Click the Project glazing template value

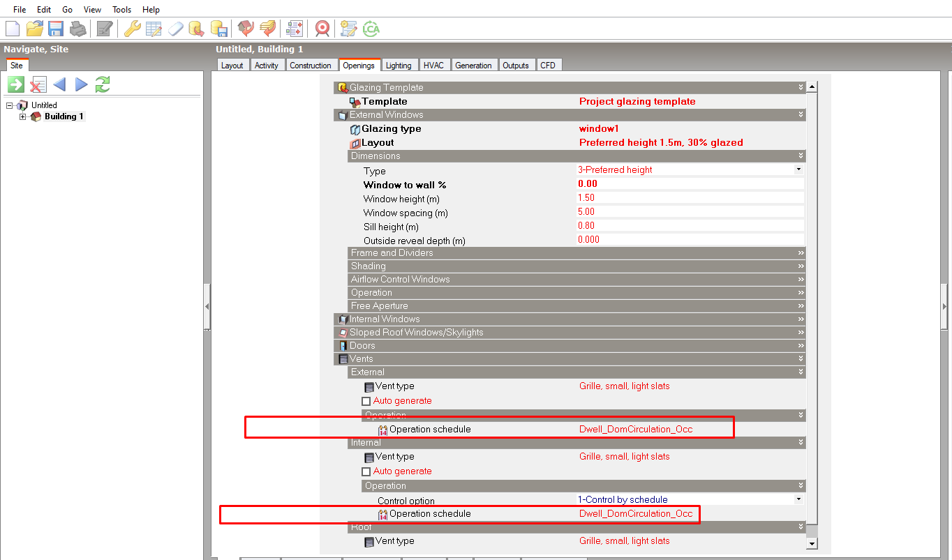coord(637,101)
